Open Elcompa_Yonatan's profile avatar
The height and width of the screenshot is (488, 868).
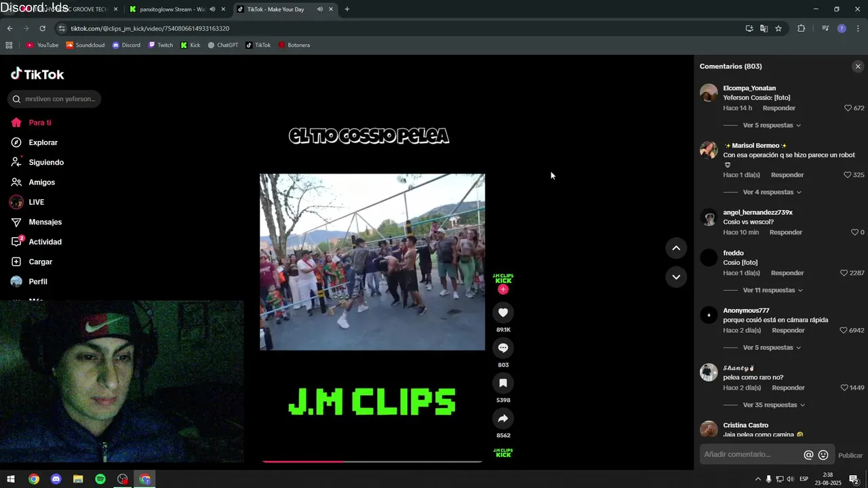click(709, 92)
